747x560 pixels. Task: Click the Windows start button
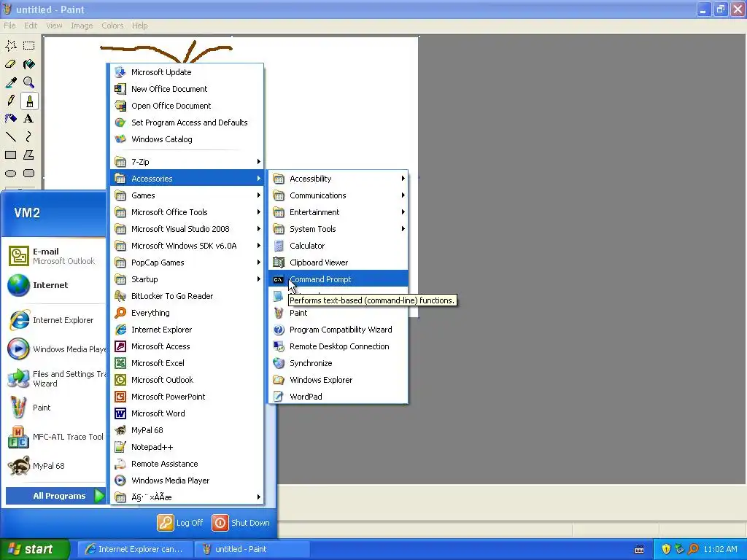[x=34, y=549]
